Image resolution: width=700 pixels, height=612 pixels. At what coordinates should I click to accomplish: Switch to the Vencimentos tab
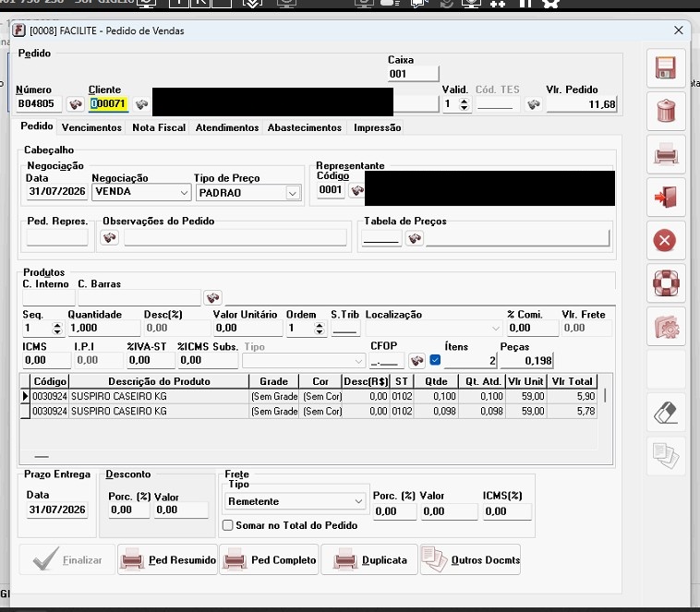click(91, 127)
